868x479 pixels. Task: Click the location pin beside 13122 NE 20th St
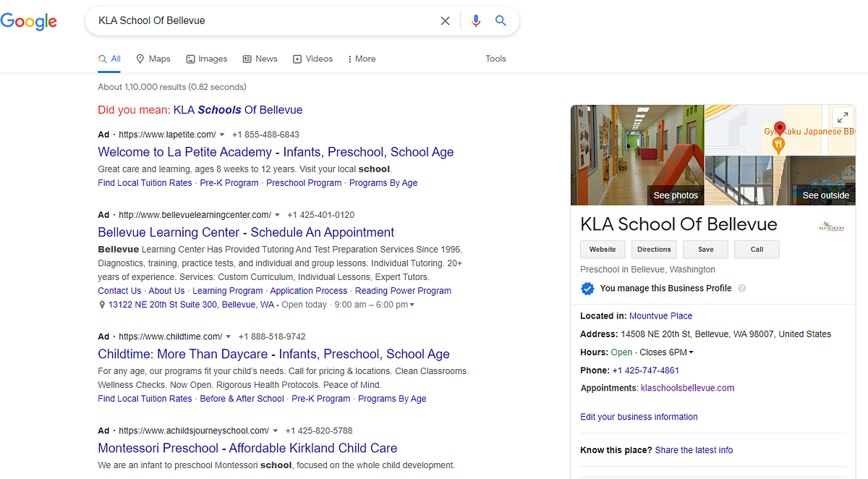[x=102, y=305]
